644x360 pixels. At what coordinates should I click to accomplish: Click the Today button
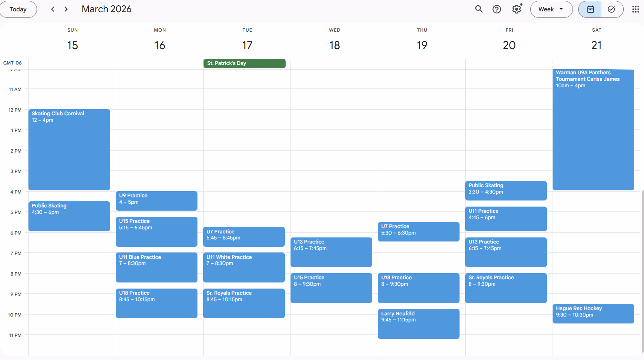tap(18, 9)
